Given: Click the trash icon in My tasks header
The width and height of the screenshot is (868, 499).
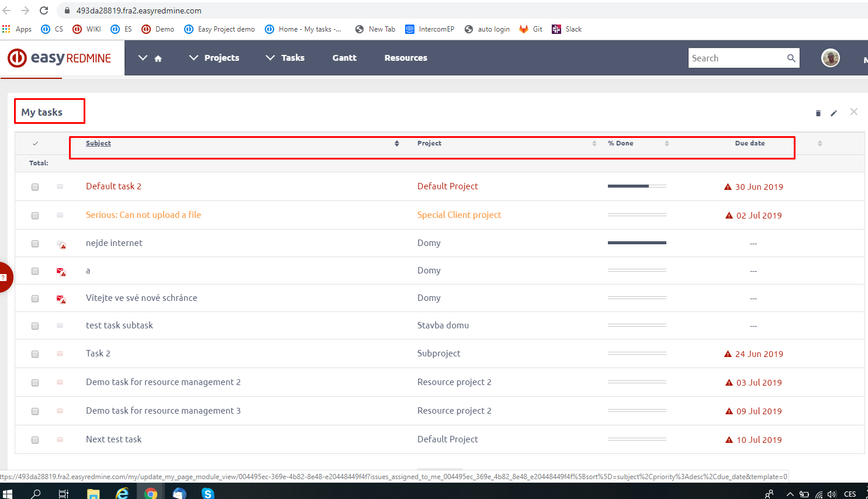Looking at the screenshot, I should (818, 113).
